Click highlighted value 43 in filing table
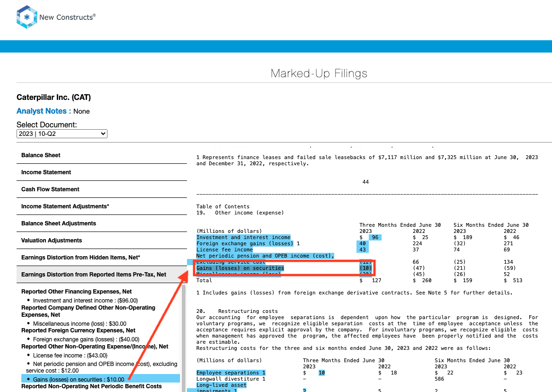This screenshot has height=392, width=552. tap(363, 249)
